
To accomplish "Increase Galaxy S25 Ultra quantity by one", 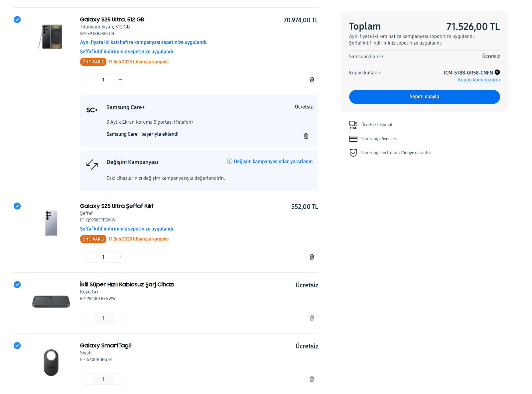I will tap(120, 80).
